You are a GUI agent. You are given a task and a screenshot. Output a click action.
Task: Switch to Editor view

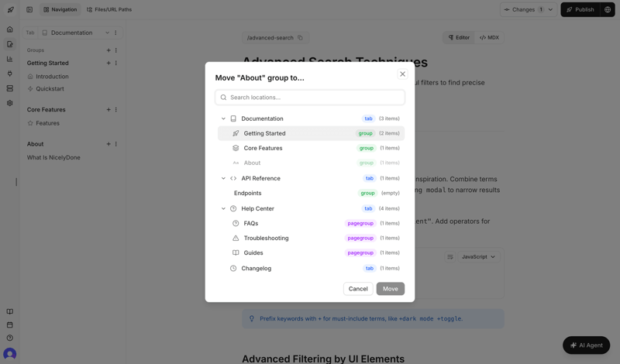click(x=459, y=37)
